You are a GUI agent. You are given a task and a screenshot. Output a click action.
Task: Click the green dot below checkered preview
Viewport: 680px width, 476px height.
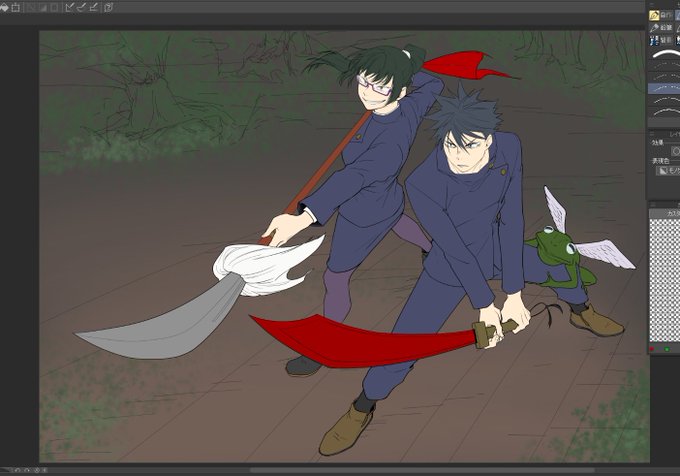click(667, 349)
